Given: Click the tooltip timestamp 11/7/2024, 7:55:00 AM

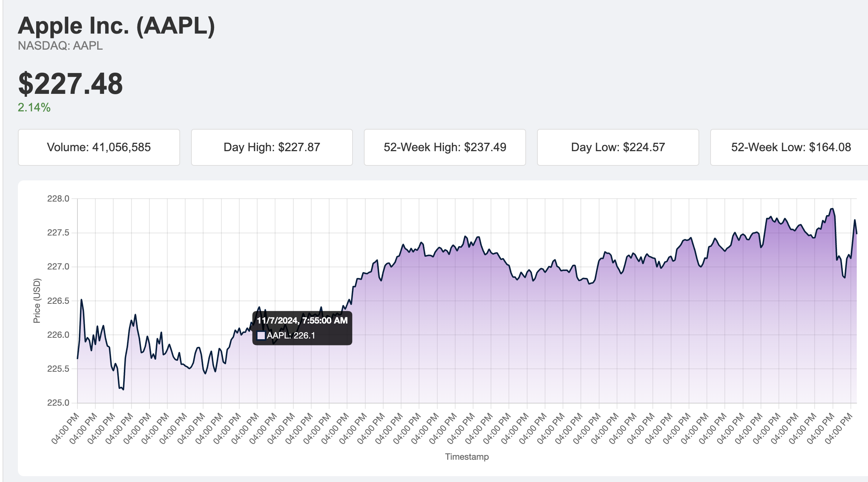Looking at the screenshot, I should click(x=302, y=321).
